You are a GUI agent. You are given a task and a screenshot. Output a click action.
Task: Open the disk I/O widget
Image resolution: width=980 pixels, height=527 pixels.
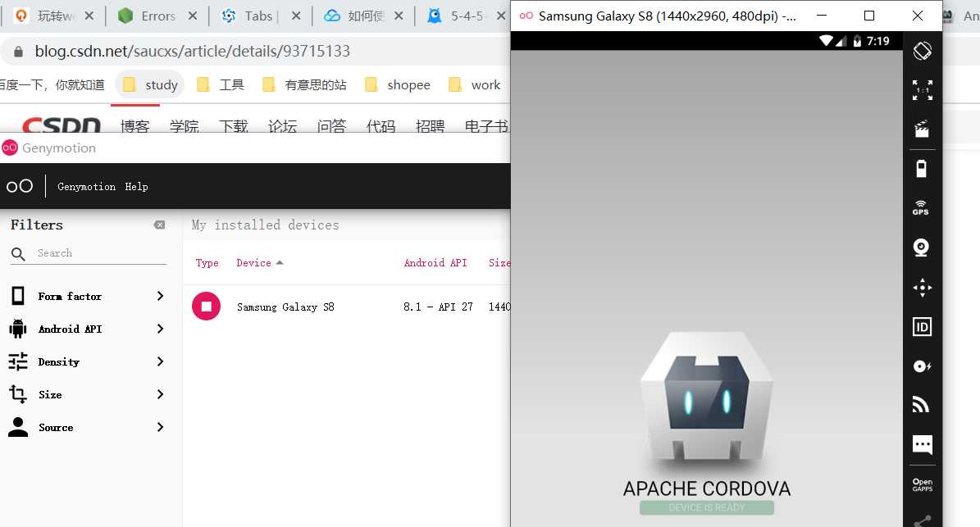922,366
